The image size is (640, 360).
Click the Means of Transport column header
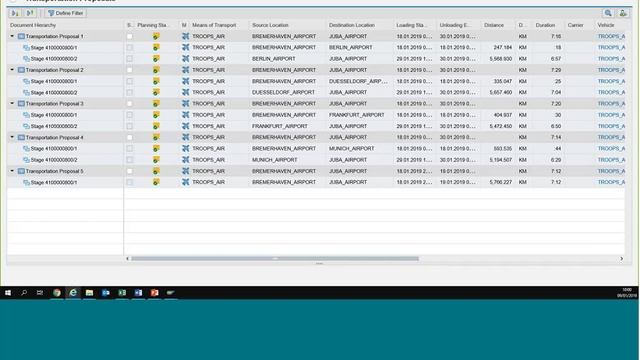(214, 25)
